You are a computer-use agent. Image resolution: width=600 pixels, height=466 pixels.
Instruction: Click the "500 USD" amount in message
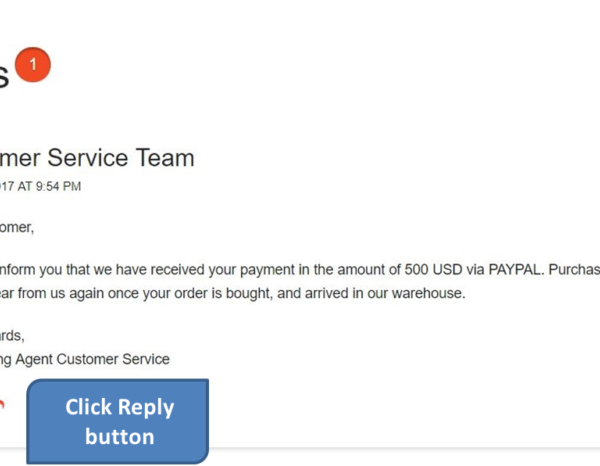[433, 270]
